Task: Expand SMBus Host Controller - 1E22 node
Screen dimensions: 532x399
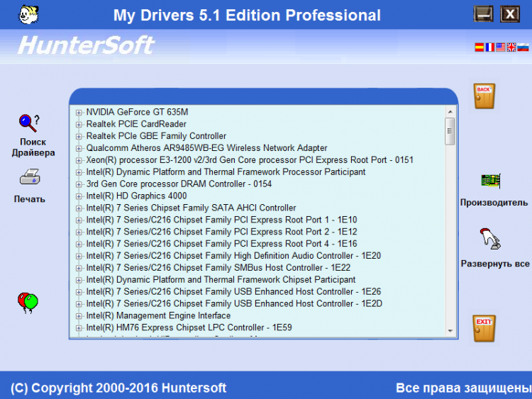Action: point(79,268)
